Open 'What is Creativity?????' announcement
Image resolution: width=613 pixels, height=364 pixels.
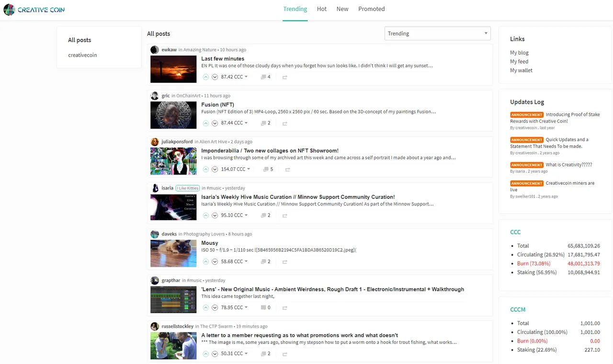(x=569, y=165)
